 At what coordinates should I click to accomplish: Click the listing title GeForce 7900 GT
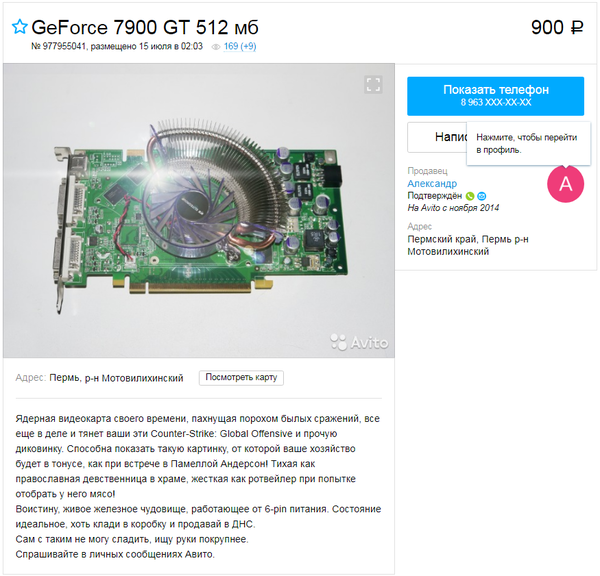[145, 27]
